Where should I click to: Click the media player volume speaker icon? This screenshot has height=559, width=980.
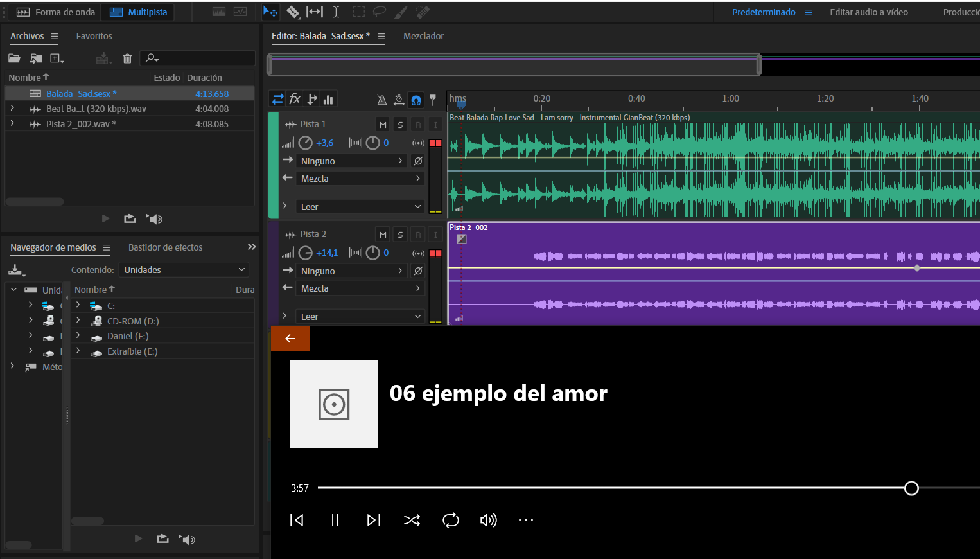pyautogui.click(x=489, y=520)
